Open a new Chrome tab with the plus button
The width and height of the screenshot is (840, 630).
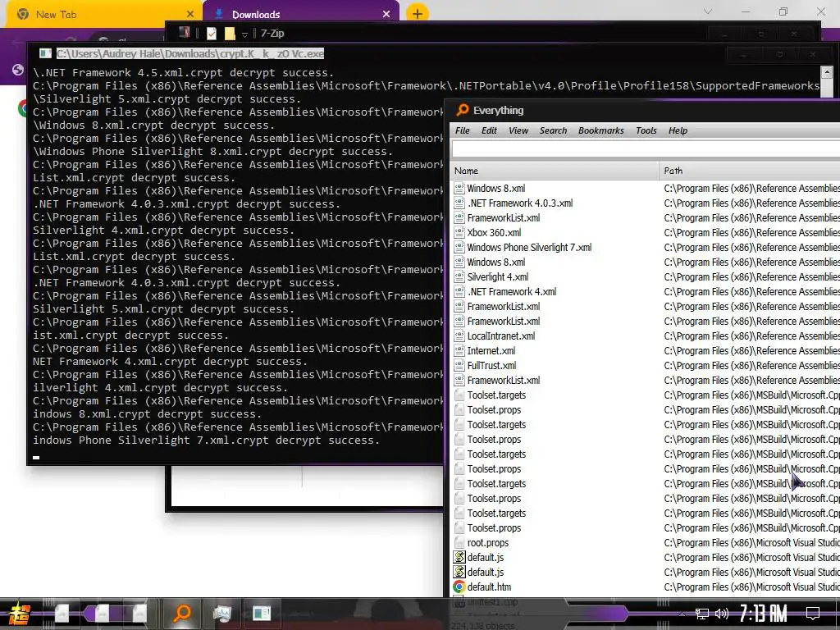418,13
